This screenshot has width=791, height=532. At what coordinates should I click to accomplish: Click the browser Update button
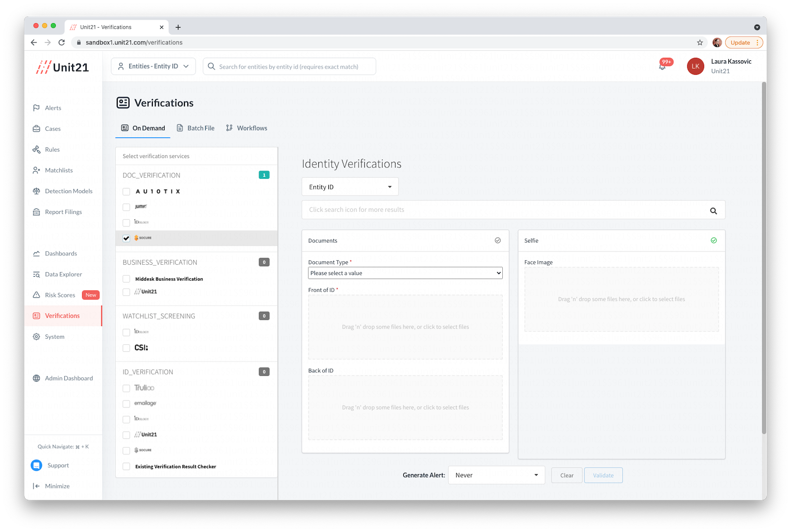pos(744,42)
